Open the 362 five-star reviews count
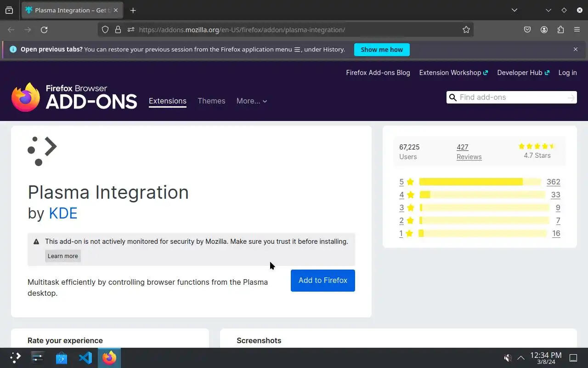The height and width of the screenshot is (368, 588). pyautogui.click(x=554, y=182)
